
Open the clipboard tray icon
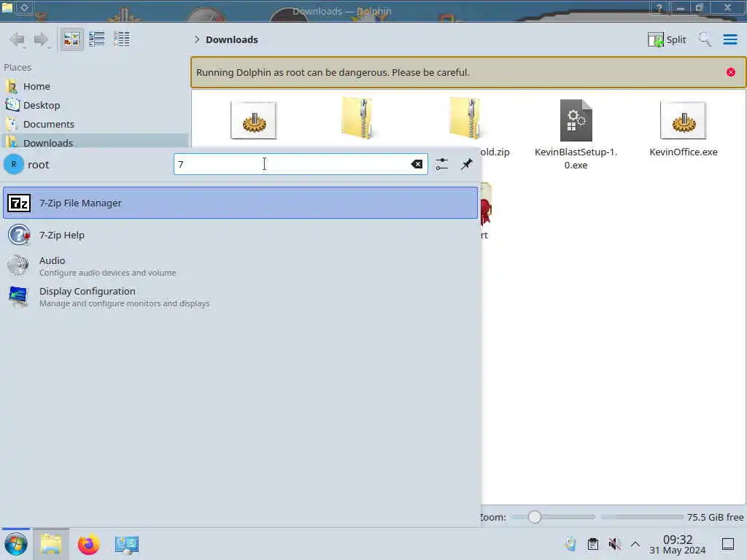pyautogui.click(x=592, y=544)
